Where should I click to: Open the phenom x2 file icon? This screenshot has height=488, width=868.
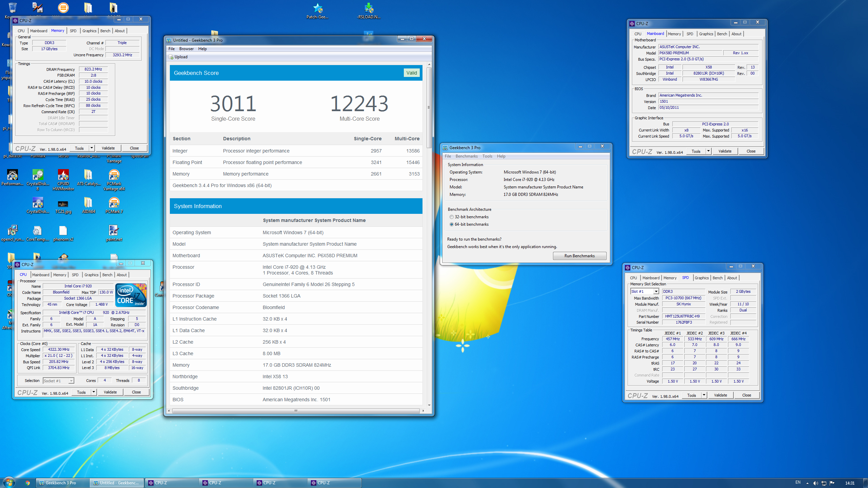point(63,233)
